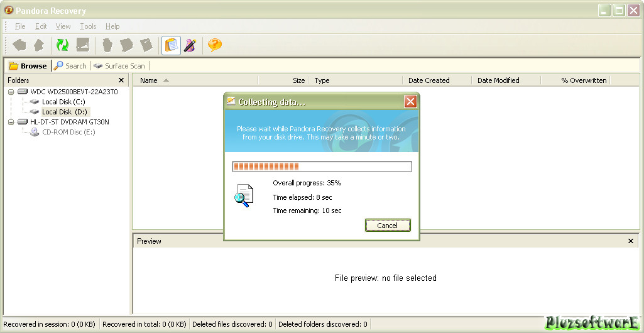Sort by the Name column header
Screen dimensions: 644x333
click(195, 80)
